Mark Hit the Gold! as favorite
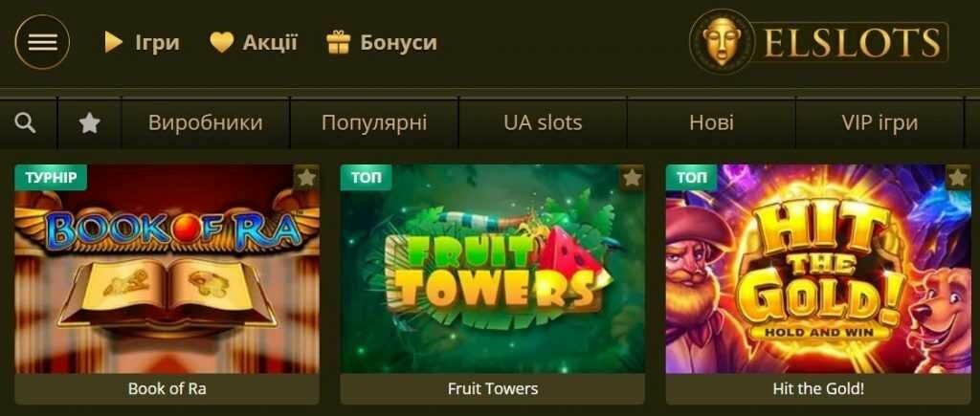This screenshot has width=980, height=416. click(957, 178)
